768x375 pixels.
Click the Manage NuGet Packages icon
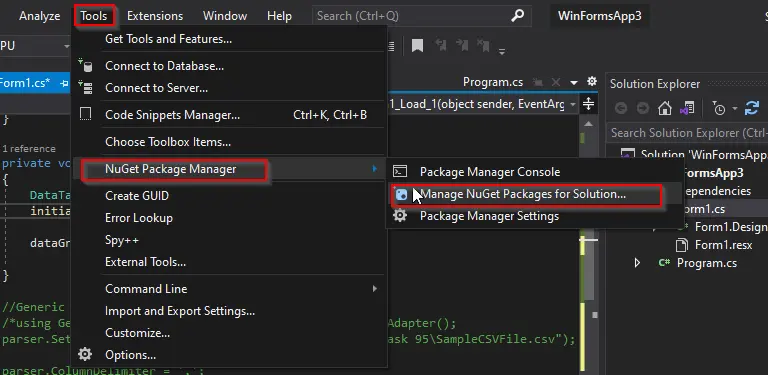coord(401,194)
